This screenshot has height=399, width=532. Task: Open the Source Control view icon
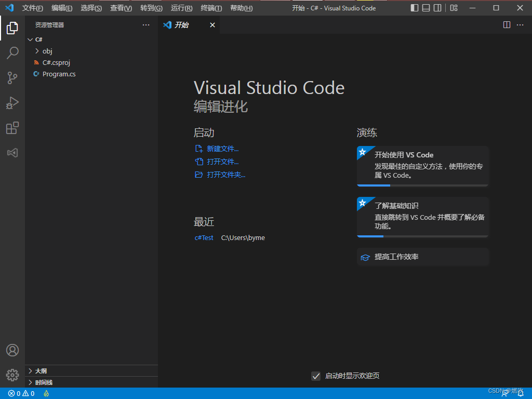click(x=12, y=78)
